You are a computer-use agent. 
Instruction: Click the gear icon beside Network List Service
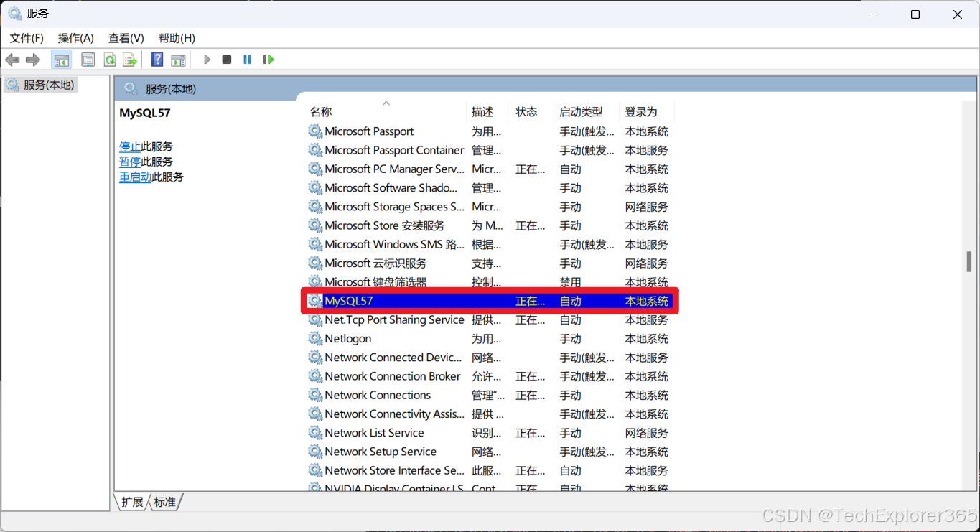click(x=315, y=433)
